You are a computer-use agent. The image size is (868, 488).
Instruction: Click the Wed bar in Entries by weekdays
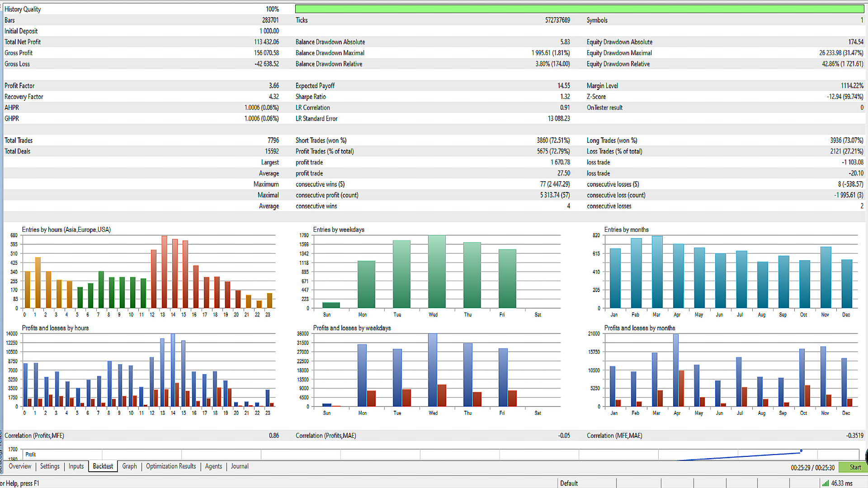[x=437, y=271]
